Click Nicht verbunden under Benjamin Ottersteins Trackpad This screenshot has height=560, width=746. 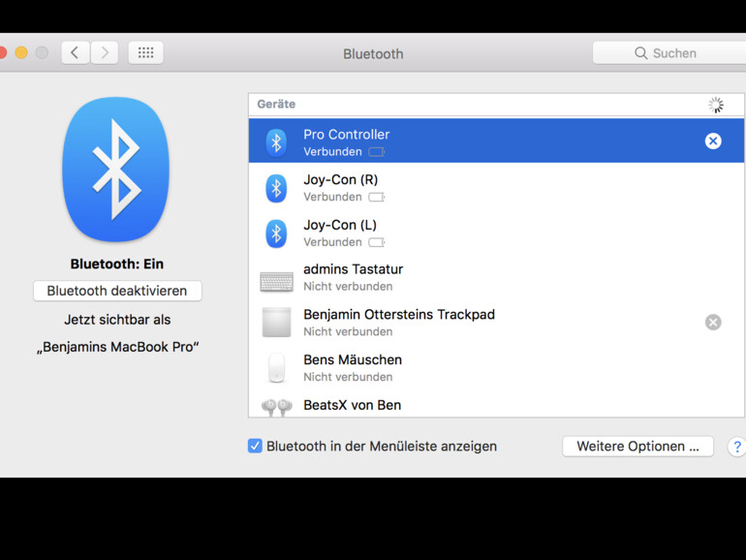pyautogui.click(x=348, y=331)
